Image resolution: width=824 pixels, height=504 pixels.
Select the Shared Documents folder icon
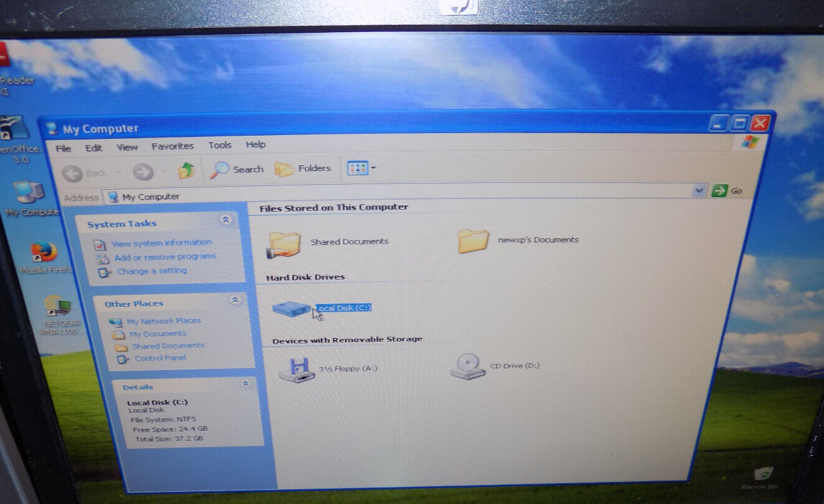[284, 244]
